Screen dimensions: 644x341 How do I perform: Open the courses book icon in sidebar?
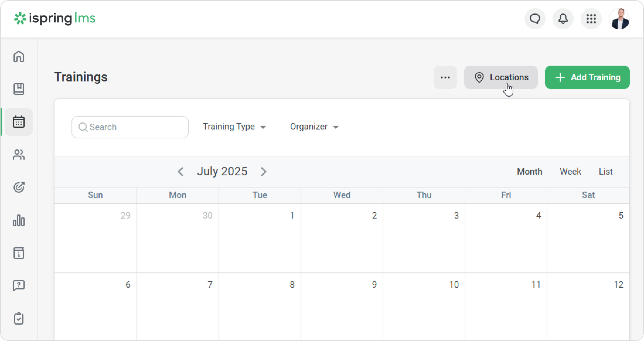click(x=19, y=89)
